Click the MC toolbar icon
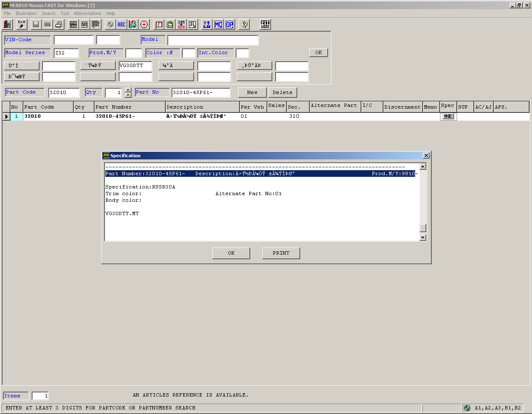 (218, 25)
